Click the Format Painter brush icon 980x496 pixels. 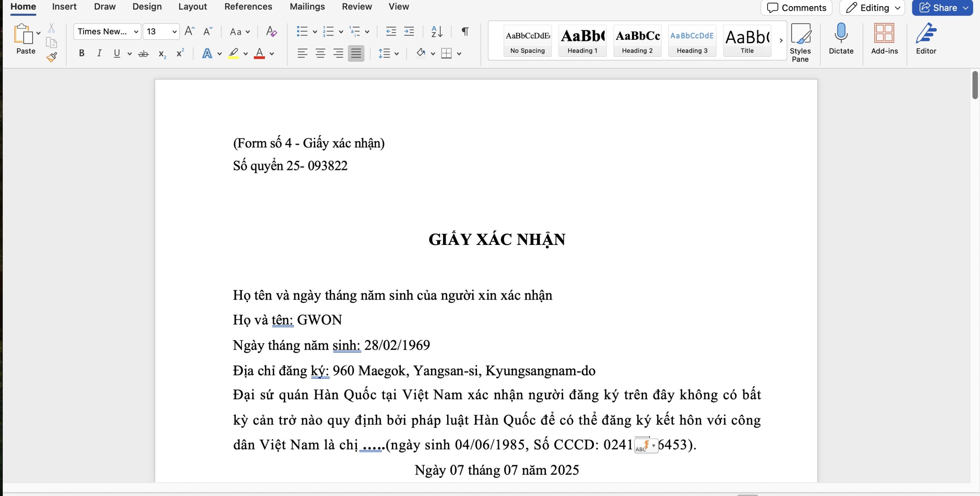pos(52,57)
